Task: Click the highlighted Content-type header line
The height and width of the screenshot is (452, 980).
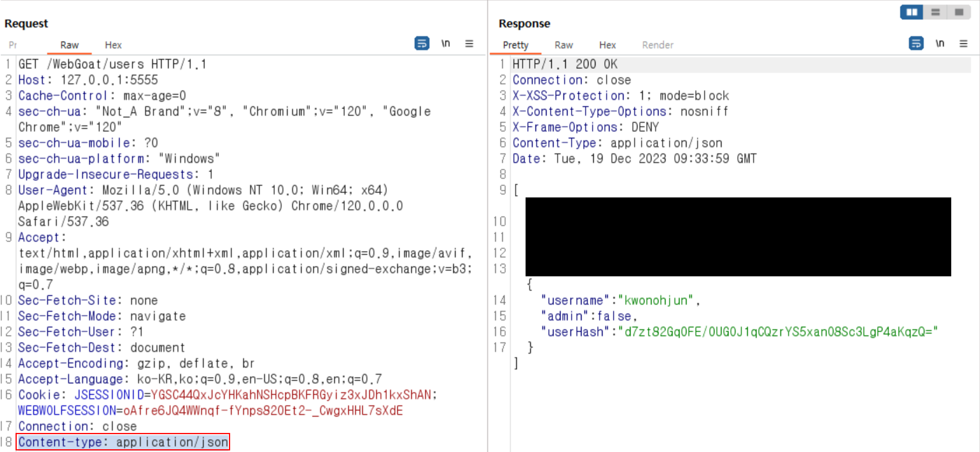Action: point(123,442)
